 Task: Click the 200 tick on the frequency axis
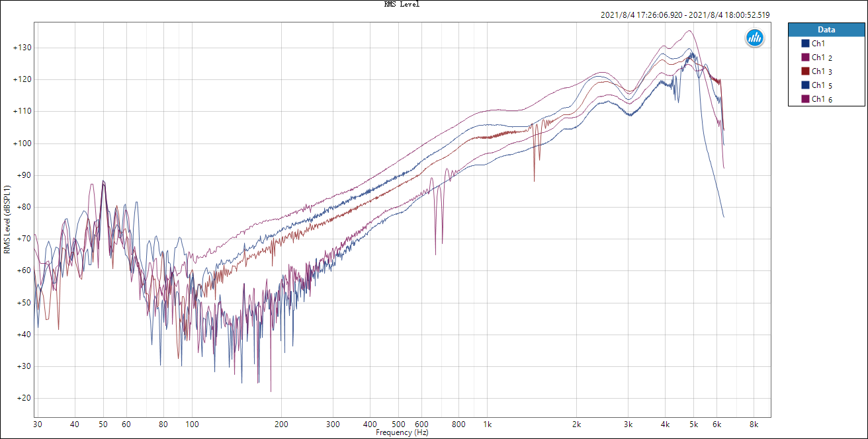[282, 424]
